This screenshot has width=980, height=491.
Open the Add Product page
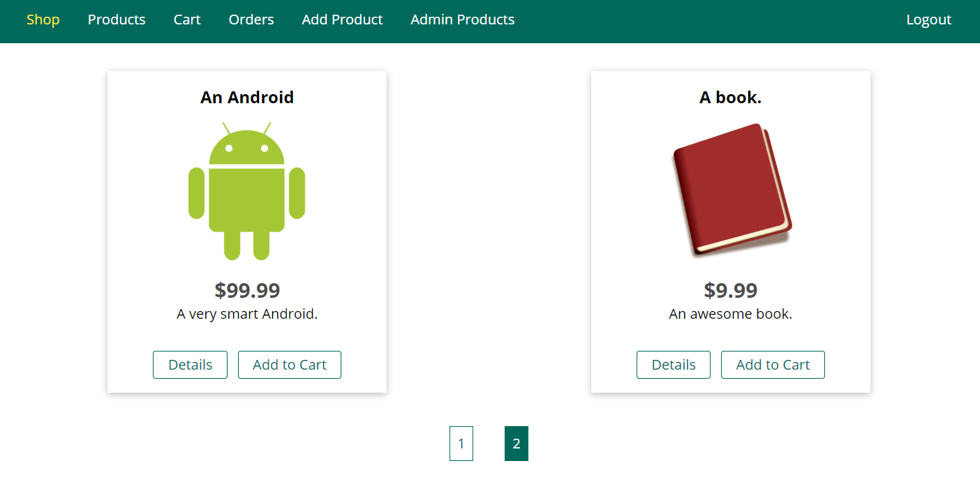[x=342, y=20]
